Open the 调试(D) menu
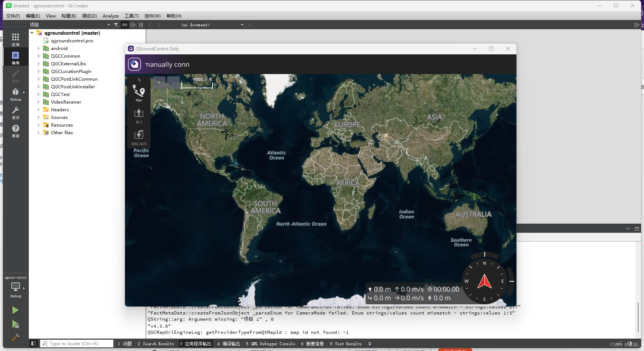 (89, 16)
